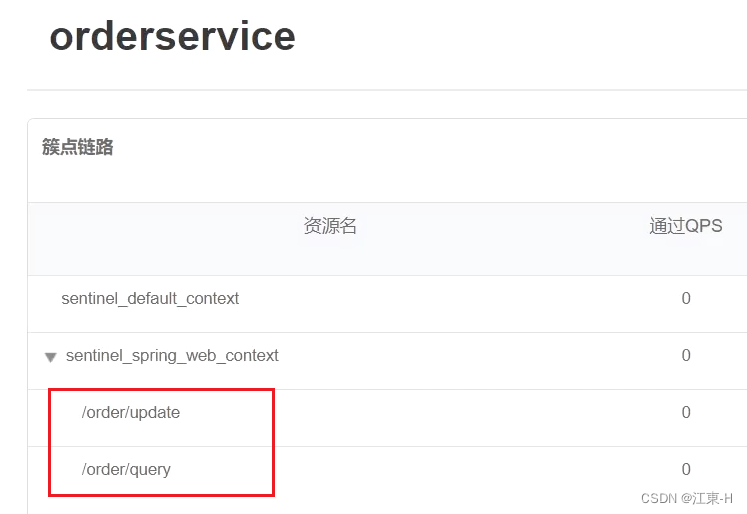Viewport: 747px width, 514px height.
Task: Click the 通过QPS column header
Action: (685, 226)
